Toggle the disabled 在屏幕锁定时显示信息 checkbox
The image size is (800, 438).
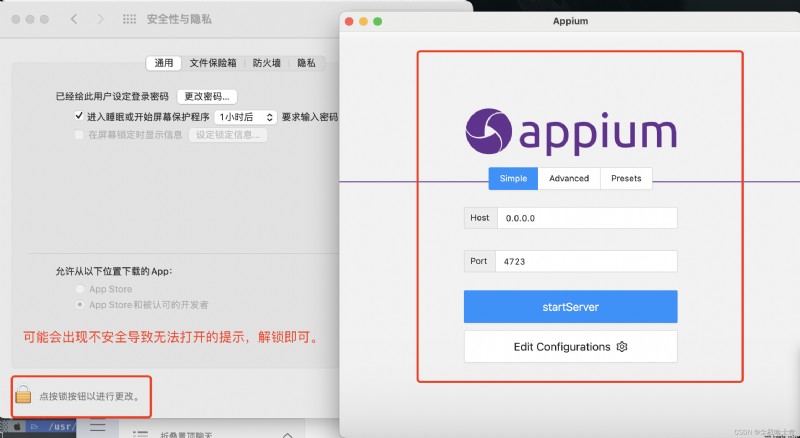[x=79, y=135]
